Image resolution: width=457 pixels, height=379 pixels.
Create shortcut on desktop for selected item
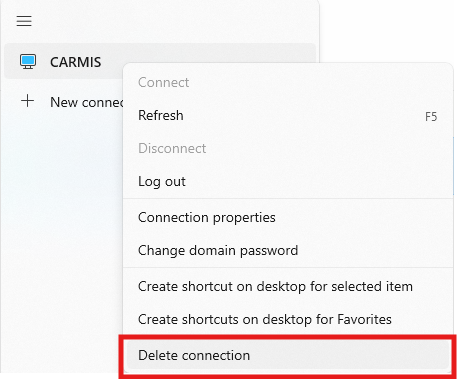275,286
